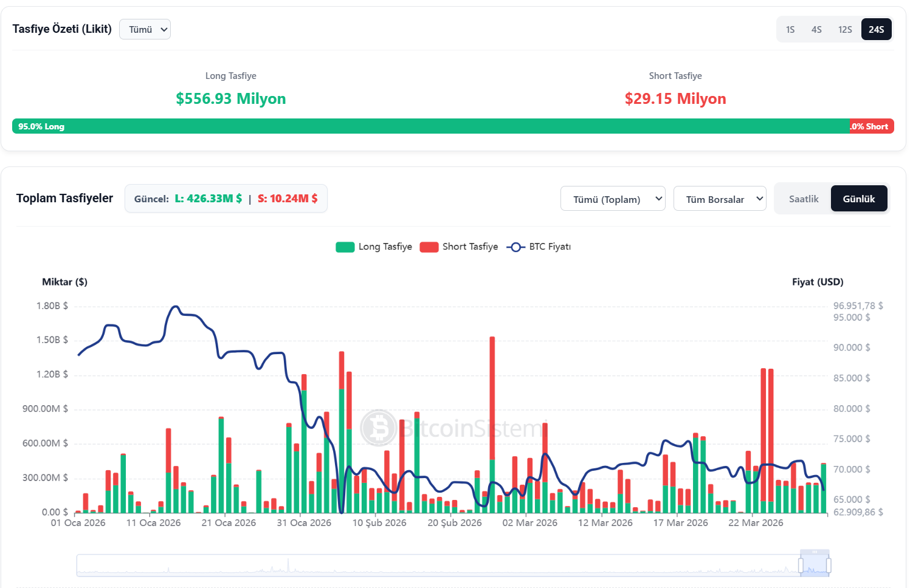910x588 pixels.
Task: Select the 24S time range
Action: 876,30
